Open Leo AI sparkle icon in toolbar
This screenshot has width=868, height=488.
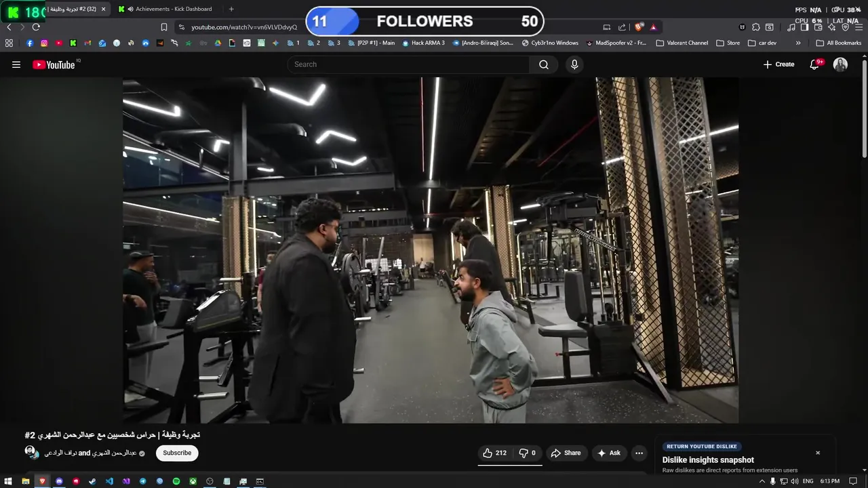point(832,27)
